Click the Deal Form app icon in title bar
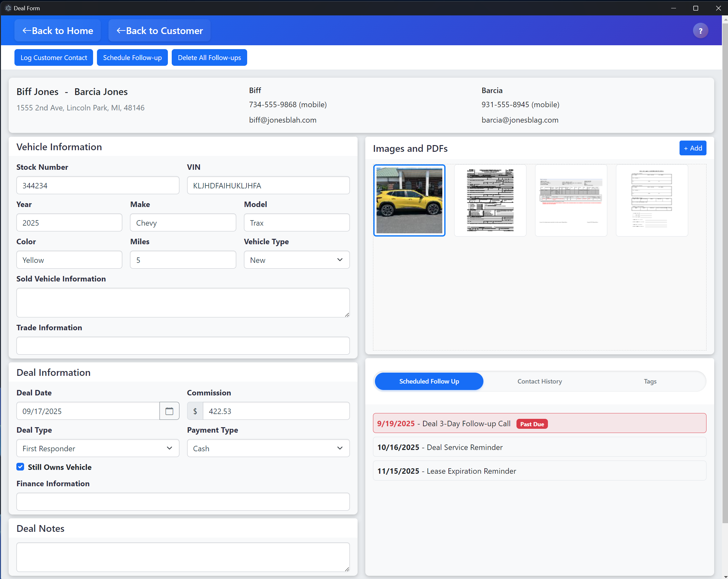Viewport: 728px width, 579px height. (8, 8)
